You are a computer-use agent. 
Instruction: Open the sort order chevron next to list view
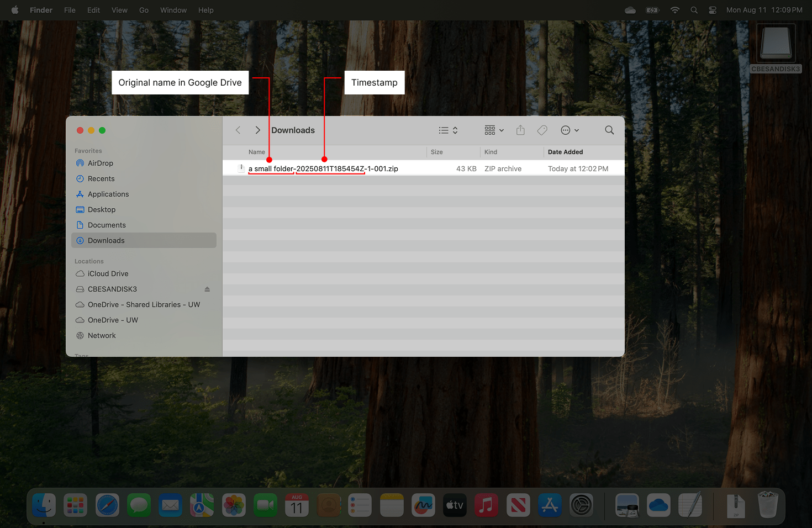click(456, 130)
